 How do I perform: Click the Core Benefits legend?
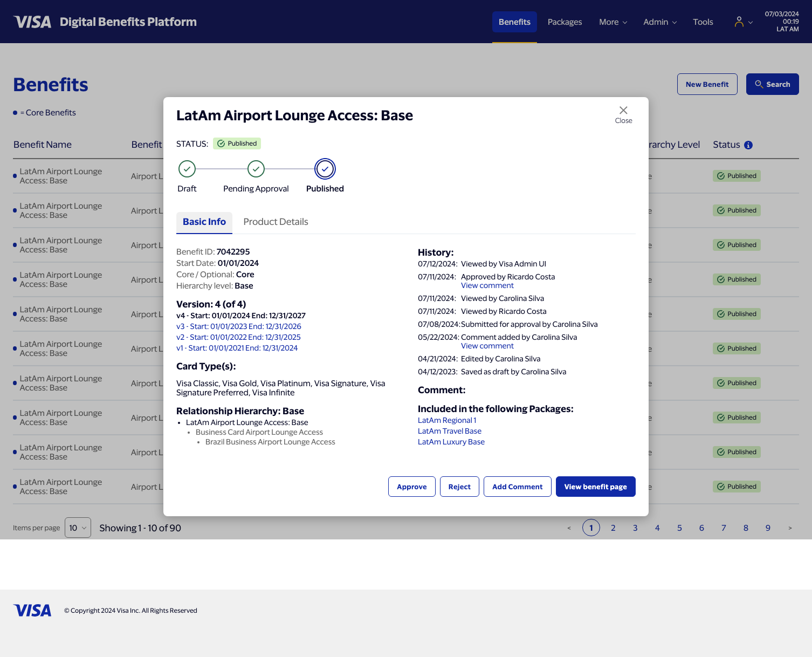[45, 113]
